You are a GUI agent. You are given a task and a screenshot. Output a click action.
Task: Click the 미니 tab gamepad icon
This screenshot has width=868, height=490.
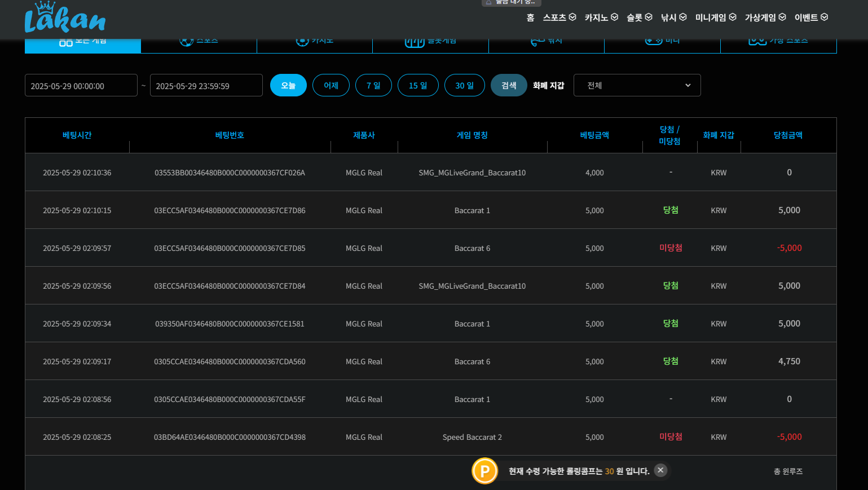click(654, 42)
